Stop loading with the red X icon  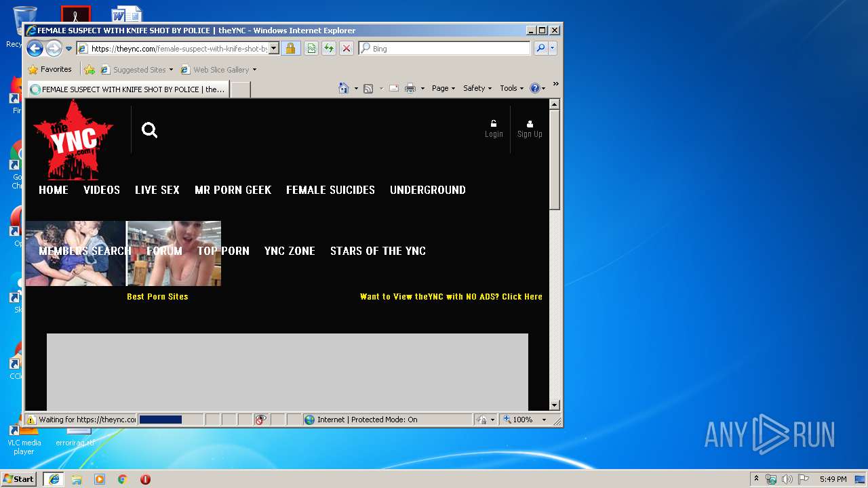click(x=347, y=49)
